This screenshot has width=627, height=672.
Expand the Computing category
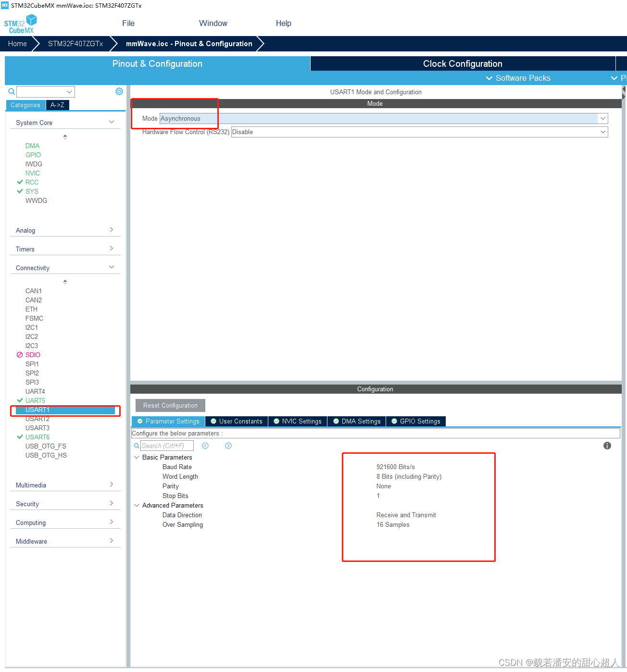[x=112, y=522]
